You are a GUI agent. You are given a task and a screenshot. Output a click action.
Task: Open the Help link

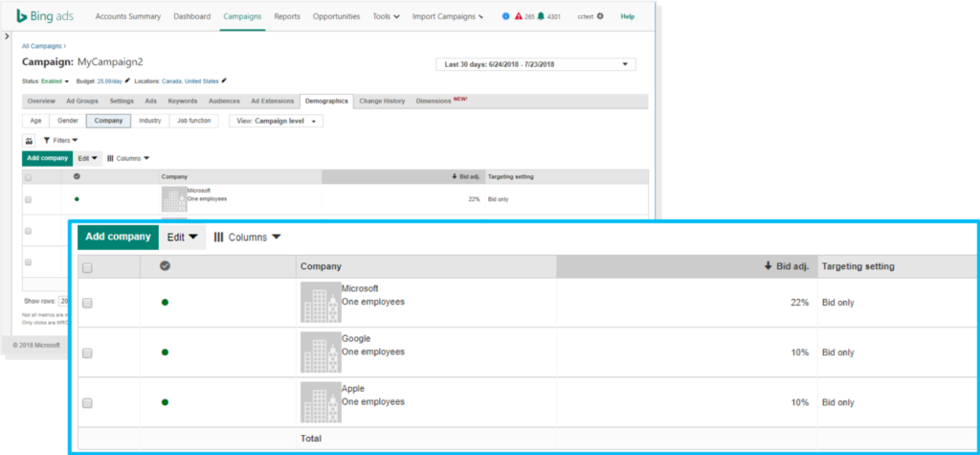tap(628, 17)
